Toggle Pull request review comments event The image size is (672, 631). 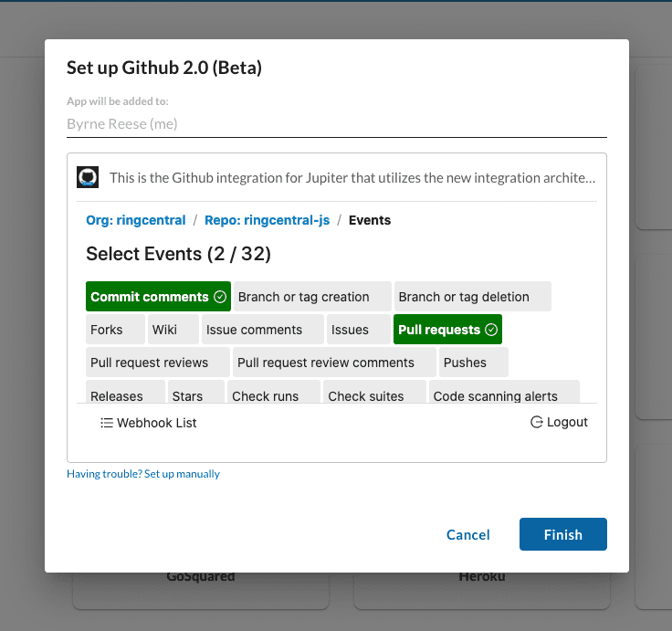pyautogui.click(x=334, y=363)
